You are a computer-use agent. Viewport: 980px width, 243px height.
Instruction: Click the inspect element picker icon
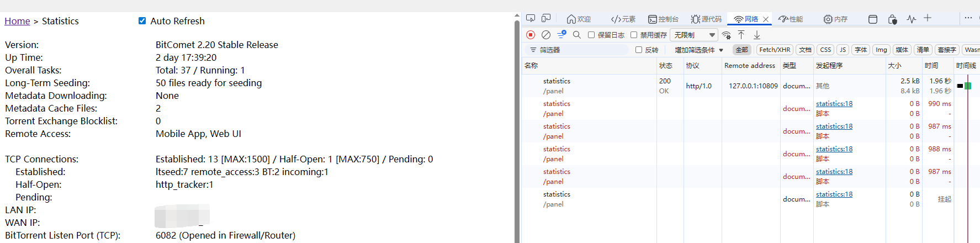tap(531, 19)
